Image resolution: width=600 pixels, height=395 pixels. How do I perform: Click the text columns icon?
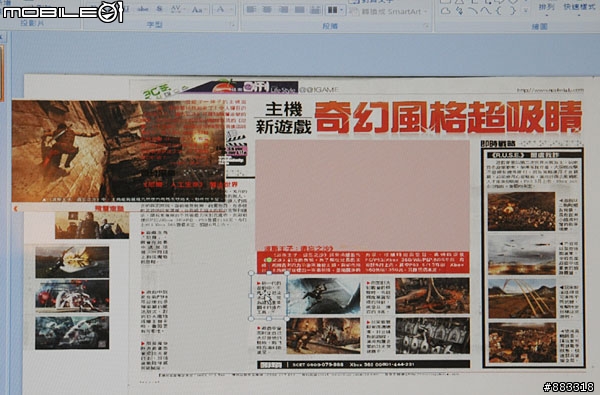coord(332,10)
